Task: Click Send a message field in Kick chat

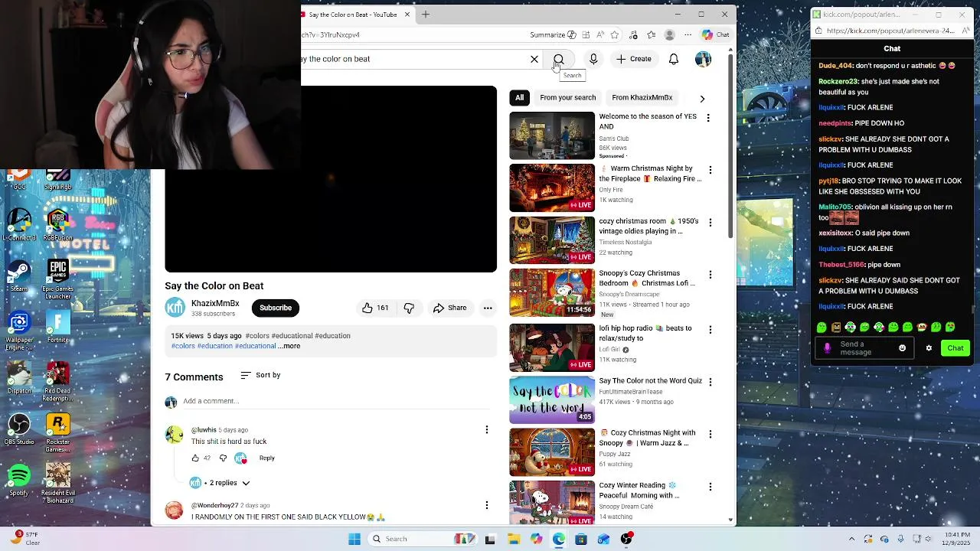Action: coord(864,348)
